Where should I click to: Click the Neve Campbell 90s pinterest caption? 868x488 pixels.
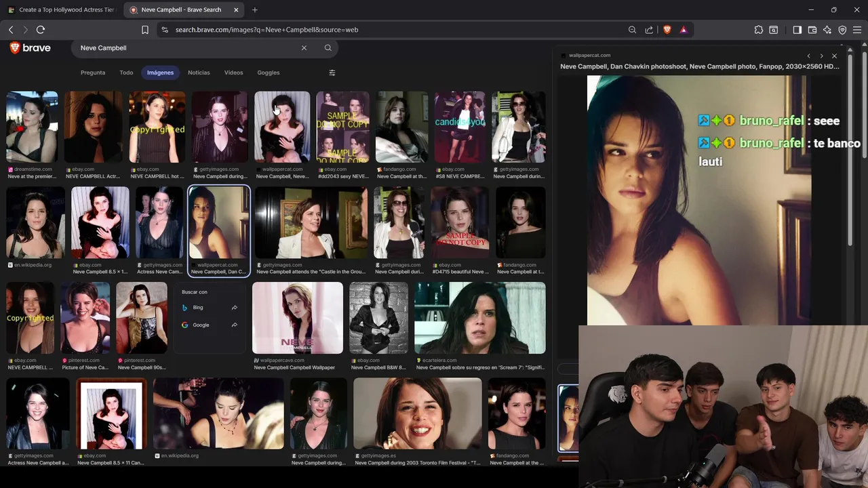tap(141, 367)
